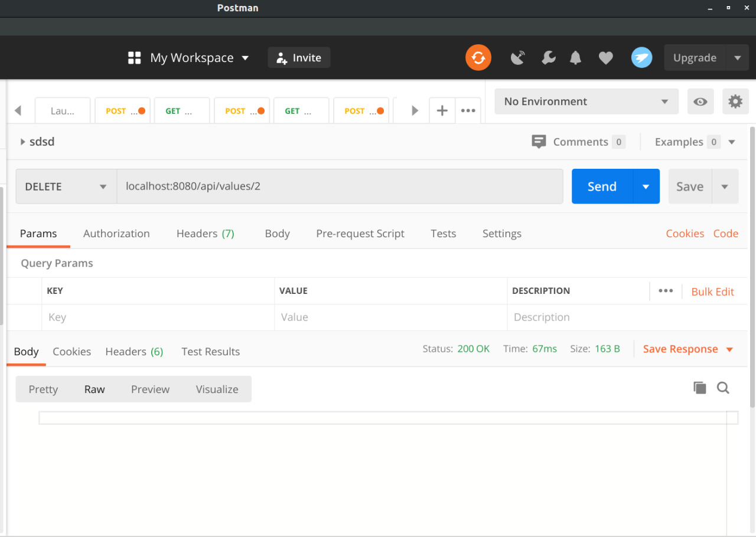756x537 pixels.
Task: Change the DELETE method dropdown
Action: [x=66, y=186]
